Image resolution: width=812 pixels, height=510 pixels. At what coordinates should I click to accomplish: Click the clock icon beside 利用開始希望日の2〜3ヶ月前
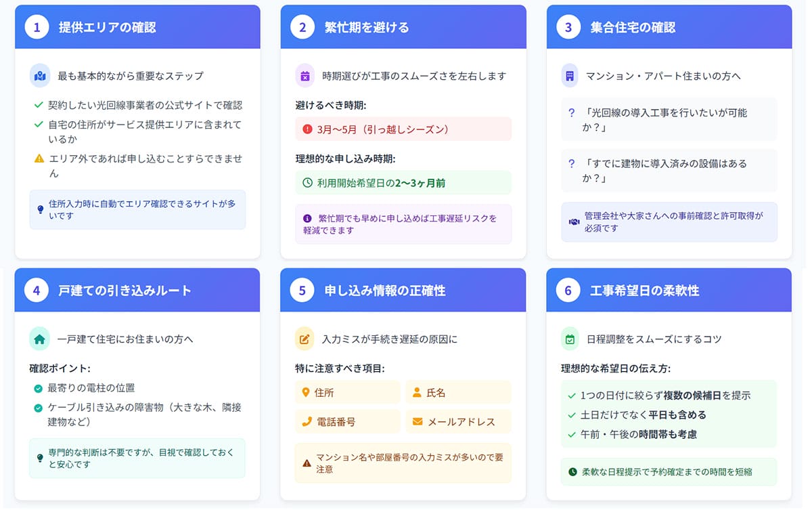(x=308, y=183)
